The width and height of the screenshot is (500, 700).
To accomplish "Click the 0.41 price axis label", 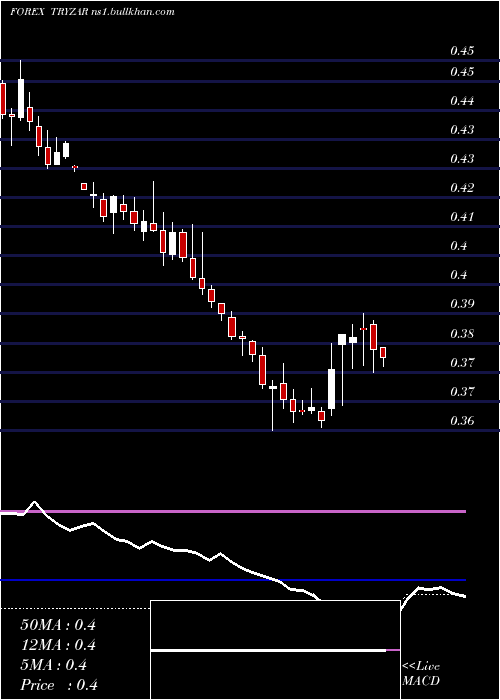I will (x=462, y=217).
